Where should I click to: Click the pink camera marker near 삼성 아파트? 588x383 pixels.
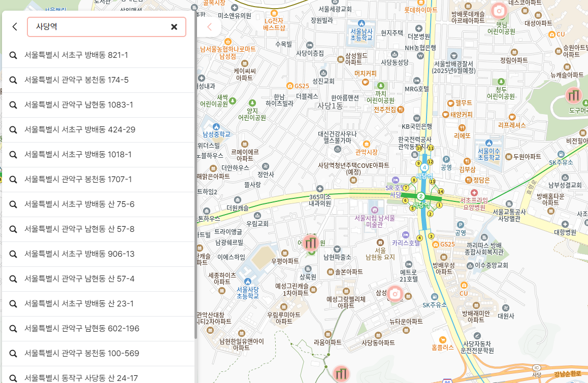394,294
